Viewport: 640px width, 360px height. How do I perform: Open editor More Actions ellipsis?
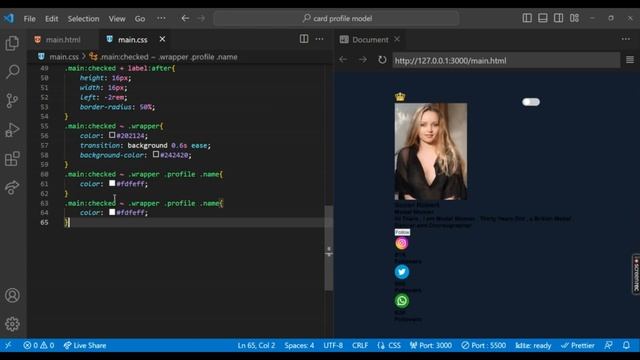[x=320, y=39]
